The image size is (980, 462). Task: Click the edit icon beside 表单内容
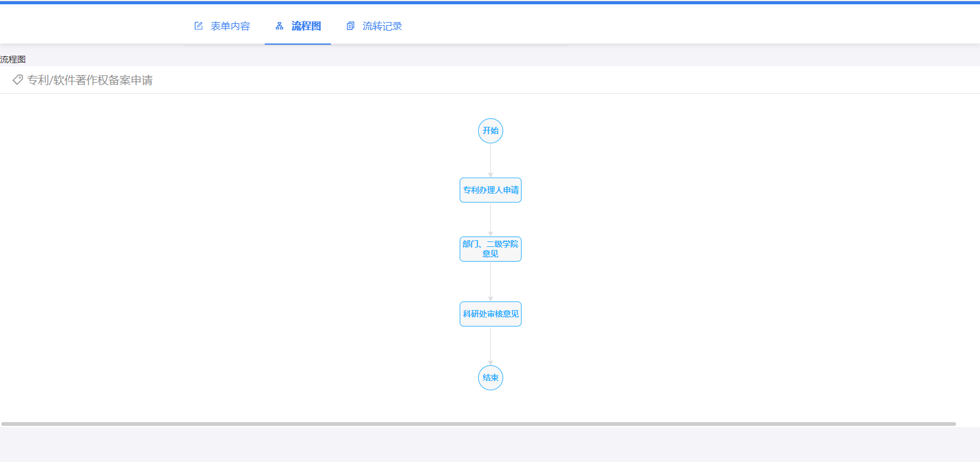click(x=199, y=26)
